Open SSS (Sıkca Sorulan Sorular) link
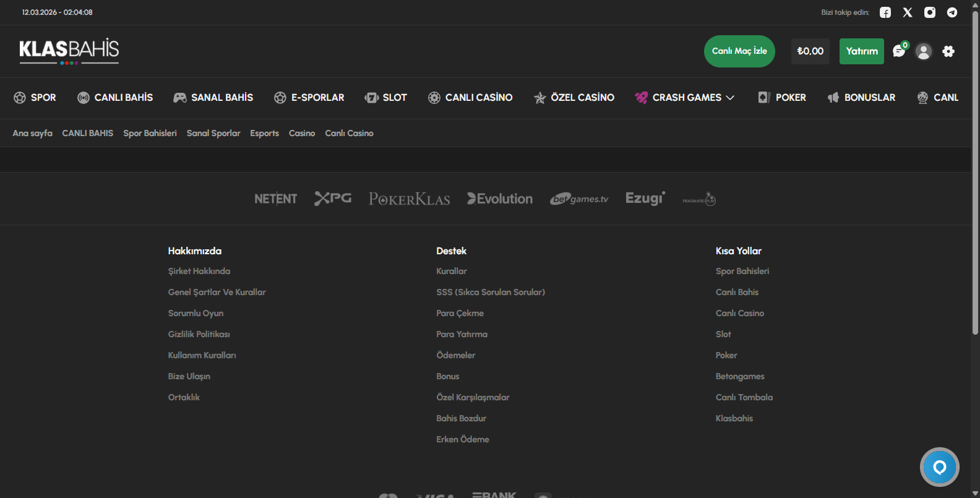Screen dimensions: 980x498 (490, 292)
